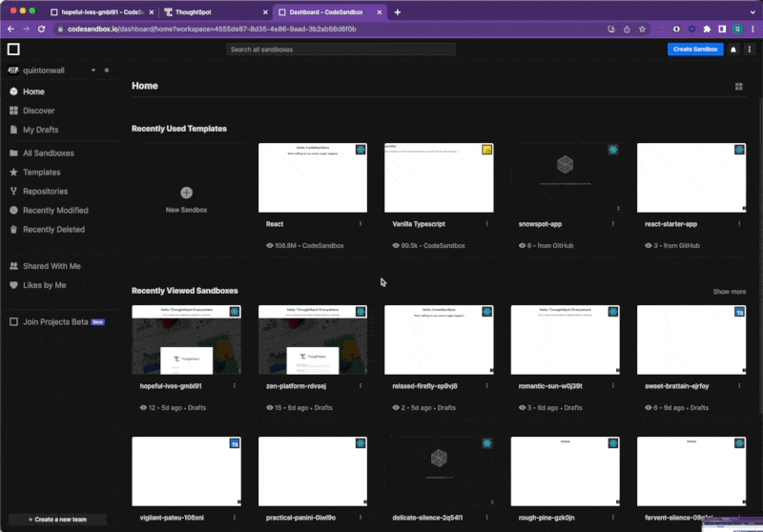
Task: Expand the quintonwall workspace dropdown
Action: click(x=93, y=71)
